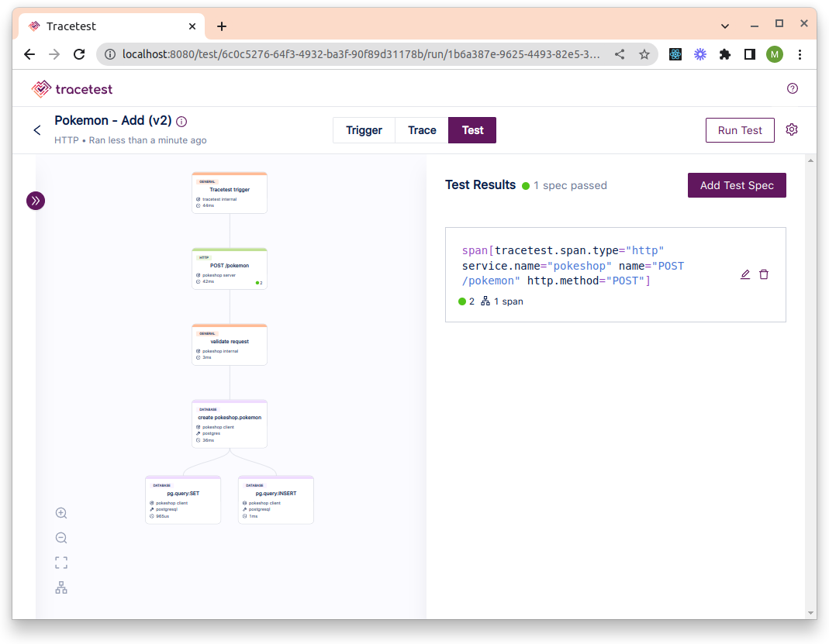Click the page vertical scrollbar

pos(811,386)
